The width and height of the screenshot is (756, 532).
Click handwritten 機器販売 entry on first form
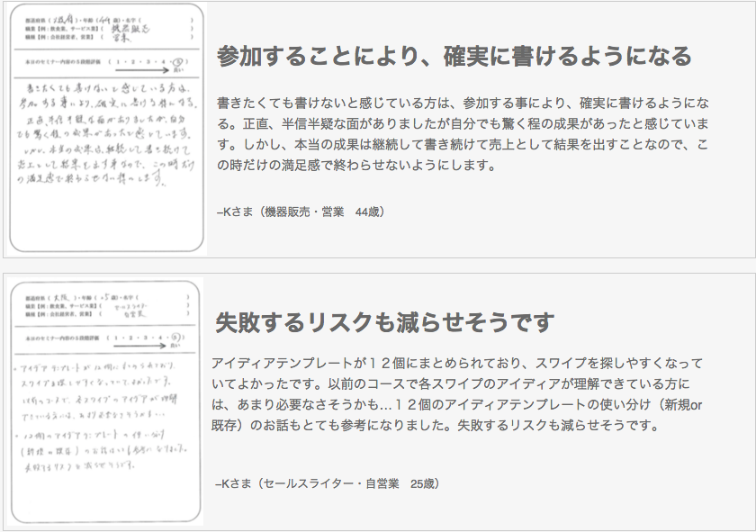click(x=130, y=29)
